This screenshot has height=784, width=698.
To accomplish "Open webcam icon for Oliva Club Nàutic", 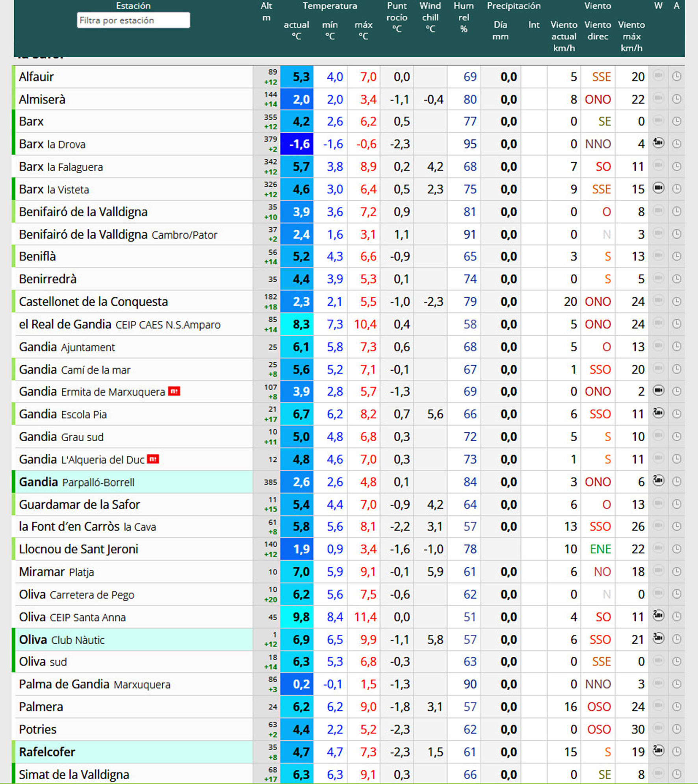I will click(658, 638).
